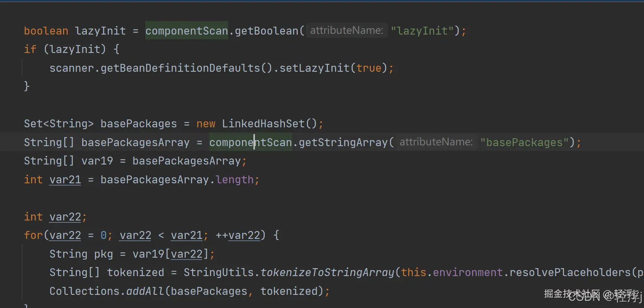The image size is (644, 308).
Task: Select the getBoolean method call
Action: [x=267, y=31]
